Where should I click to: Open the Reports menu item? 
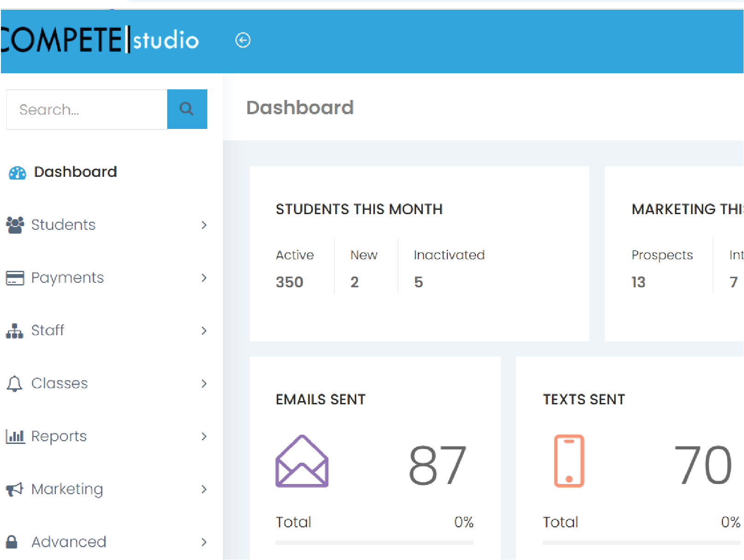[x=59, y=436]
